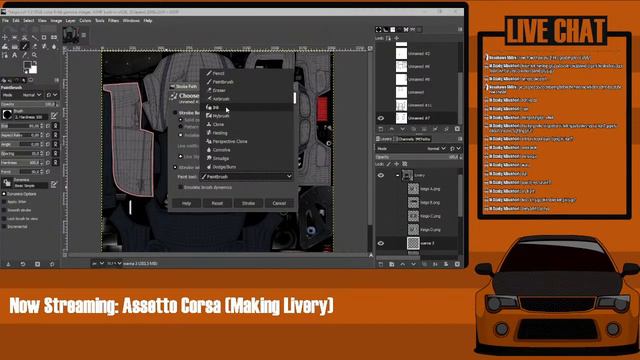Open zoom level dropdown in status bar
Image resolution: width=640 pixels, height=360 pixels.
115,264
